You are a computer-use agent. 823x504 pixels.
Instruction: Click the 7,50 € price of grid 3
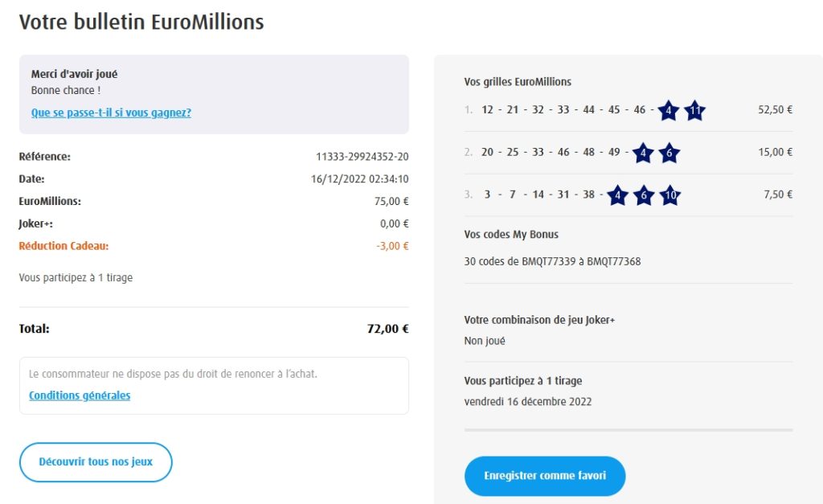(x=778, y=195)
